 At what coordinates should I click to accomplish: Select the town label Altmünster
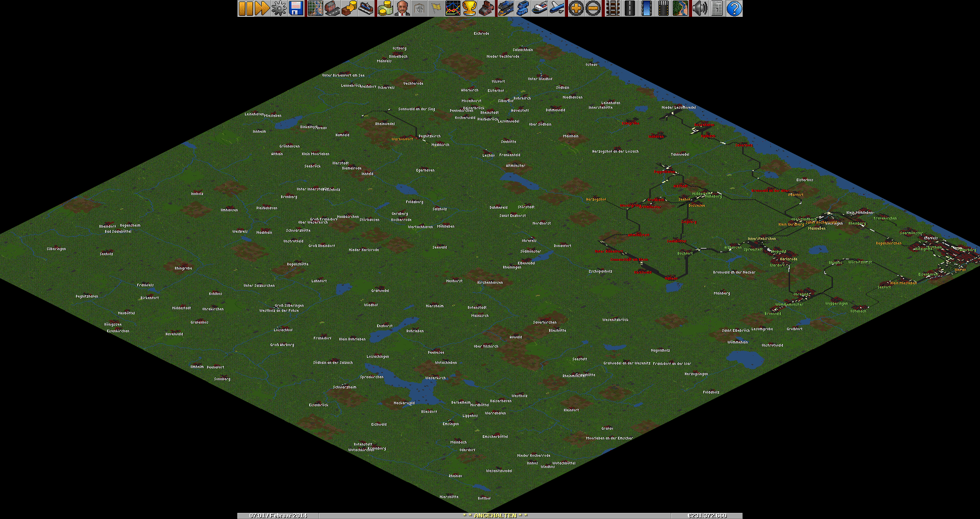pyautogui.click(x=515, y=166)
